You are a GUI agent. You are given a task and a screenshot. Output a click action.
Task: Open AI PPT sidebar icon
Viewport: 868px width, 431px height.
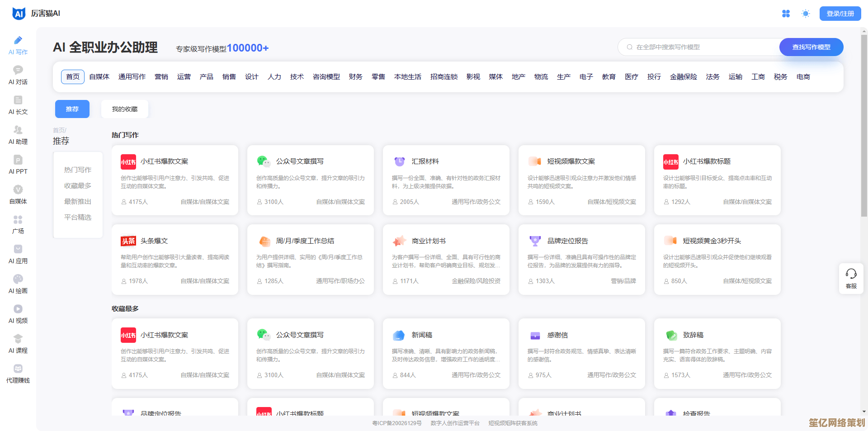pos(18,160)
